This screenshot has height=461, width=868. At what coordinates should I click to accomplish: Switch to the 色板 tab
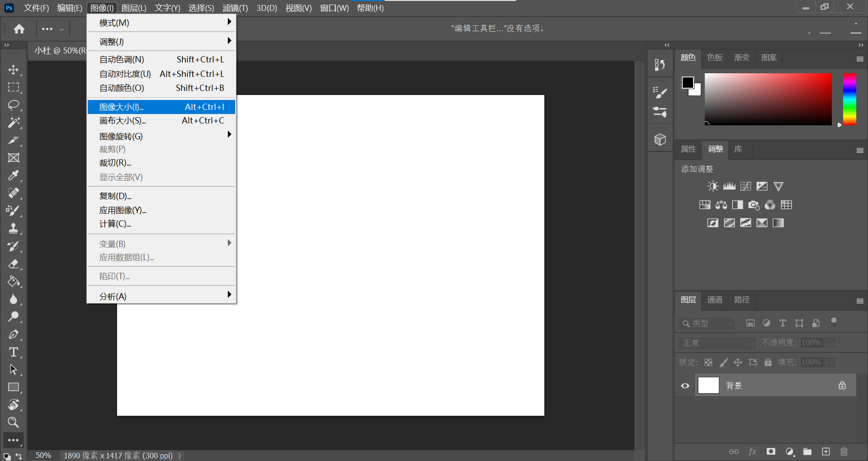pyautogui.click(x=715, y=57)
